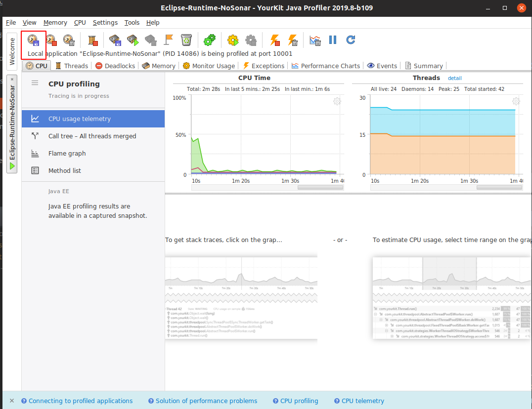The height and width of the screenshot is (409, 532).
Task: Start monitor profiling with yellow gear play icon
Action: point(233,40)
